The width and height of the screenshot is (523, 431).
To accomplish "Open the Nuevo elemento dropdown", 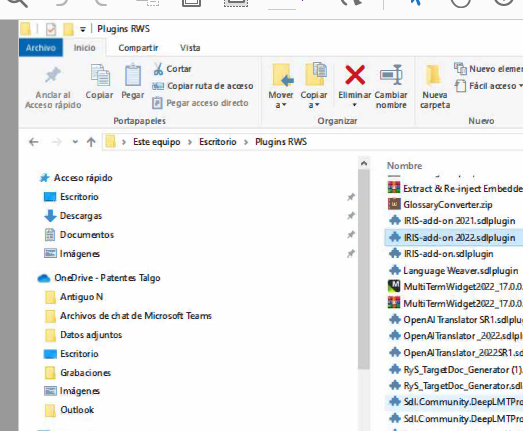I will pos(488,69).
